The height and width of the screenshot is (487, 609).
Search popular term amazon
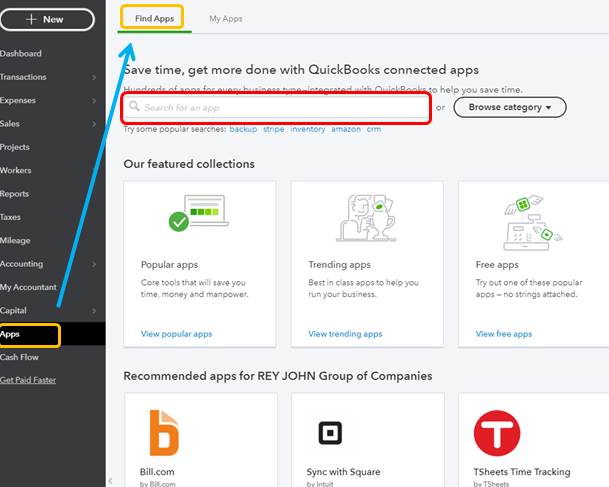(x=346, y=129)
